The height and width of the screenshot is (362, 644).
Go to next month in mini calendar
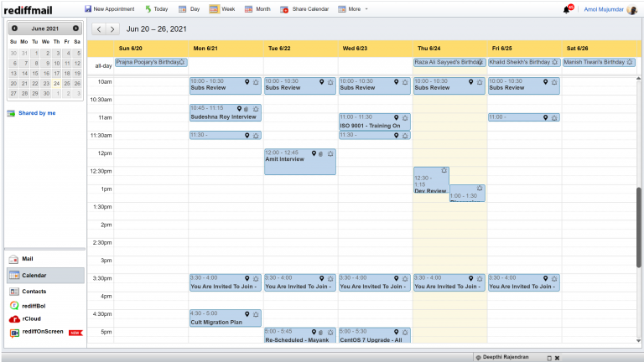point(75,28)
